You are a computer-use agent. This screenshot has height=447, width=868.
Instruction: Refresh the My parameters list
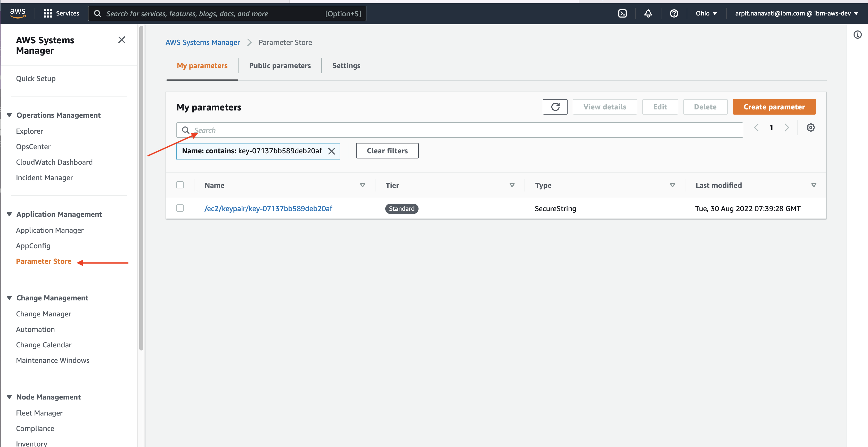click(x=555, y=107)
